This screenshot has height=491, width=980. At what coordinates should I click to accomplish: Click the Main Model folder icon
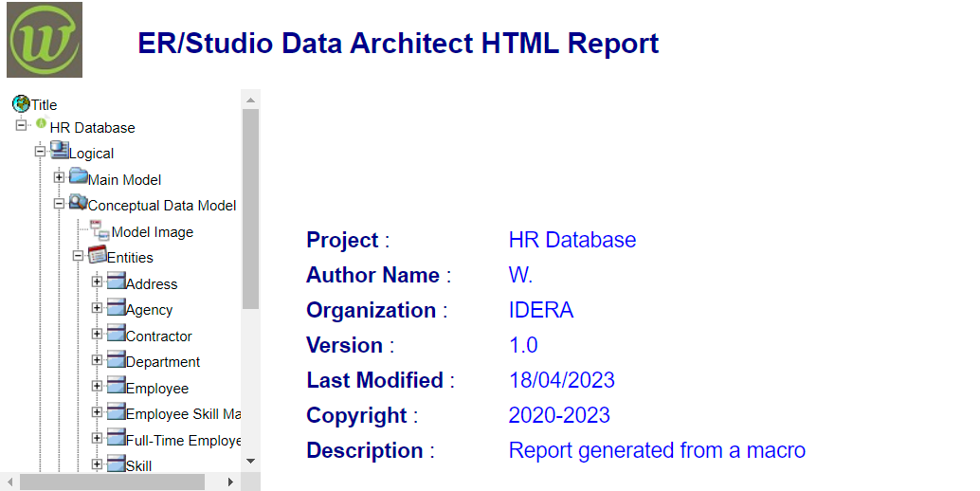[x=78, y=176]
